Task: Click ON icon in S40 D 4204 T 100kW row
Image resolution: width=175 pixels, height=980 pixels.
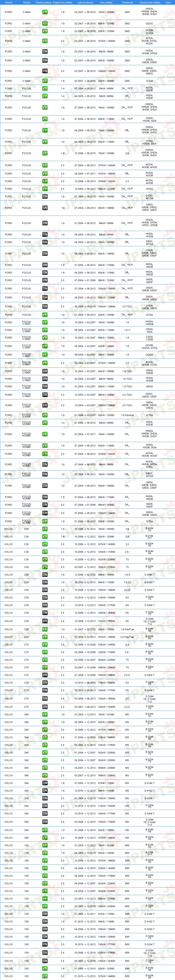Action: (x=45, y=798)
